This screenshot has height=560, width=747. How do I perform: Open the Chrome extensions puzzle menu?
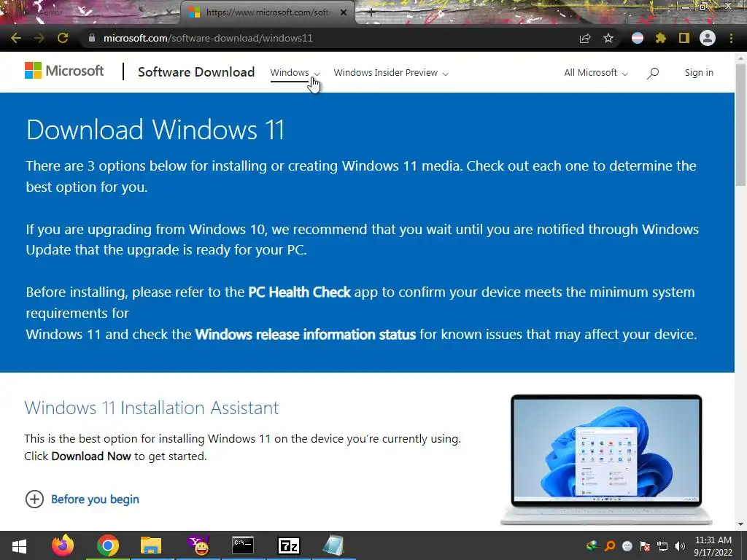tap(661, 38)
